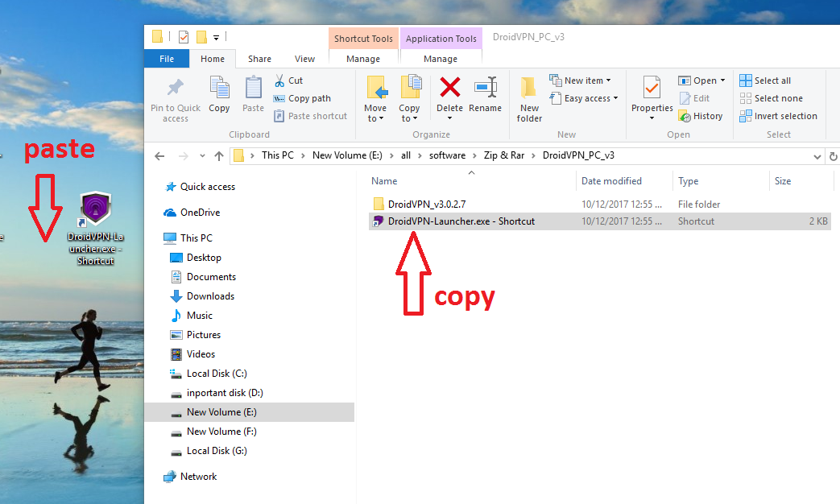Screen dimensions: 840x504
Task: Click the Cut scissors icon
Action: click(x=279, y=81)
